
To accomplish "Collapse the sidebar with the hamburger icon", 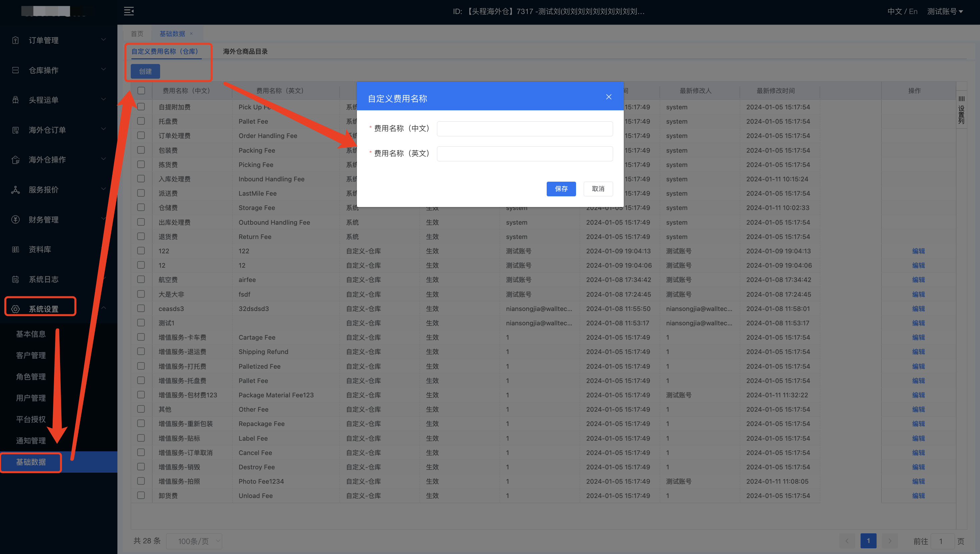I will pyautogui.click(x=129, y=11).
